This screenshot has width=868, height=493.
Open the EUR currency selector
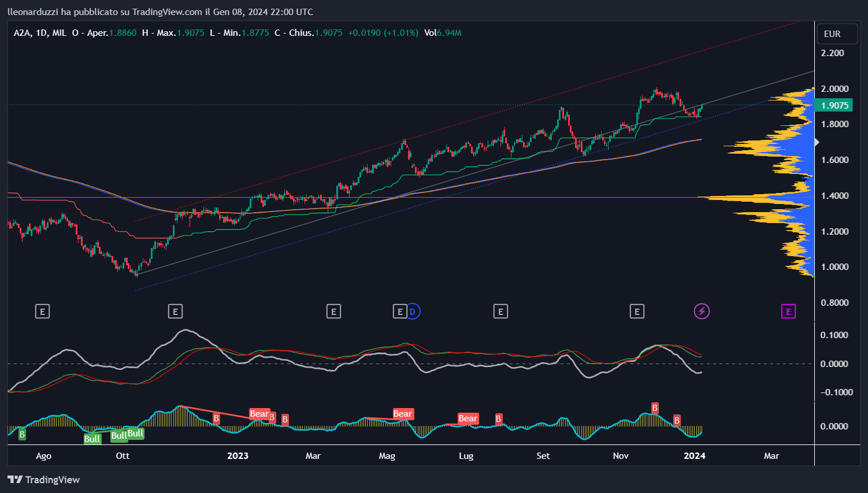click(837, 34)
